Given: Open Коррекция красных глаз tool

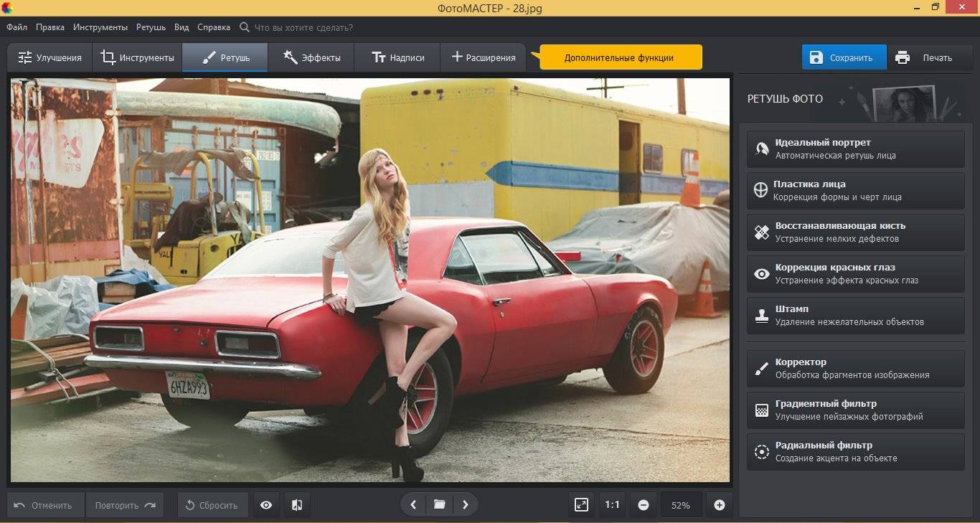Looking at the screenshot, I should coord(855,273).
